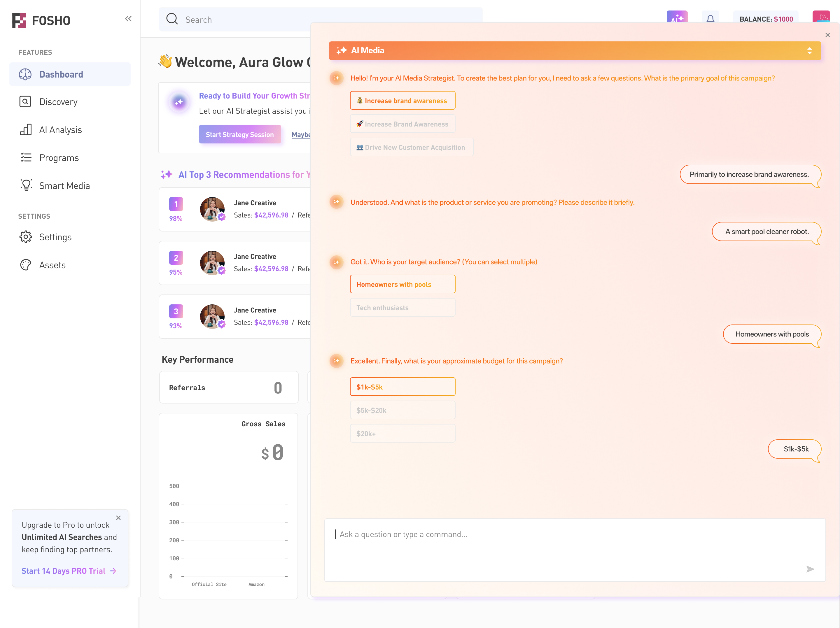Open the rank 1 Jane Creative avatar
This screenshot has height=628, width=840.
coord(213,209)
